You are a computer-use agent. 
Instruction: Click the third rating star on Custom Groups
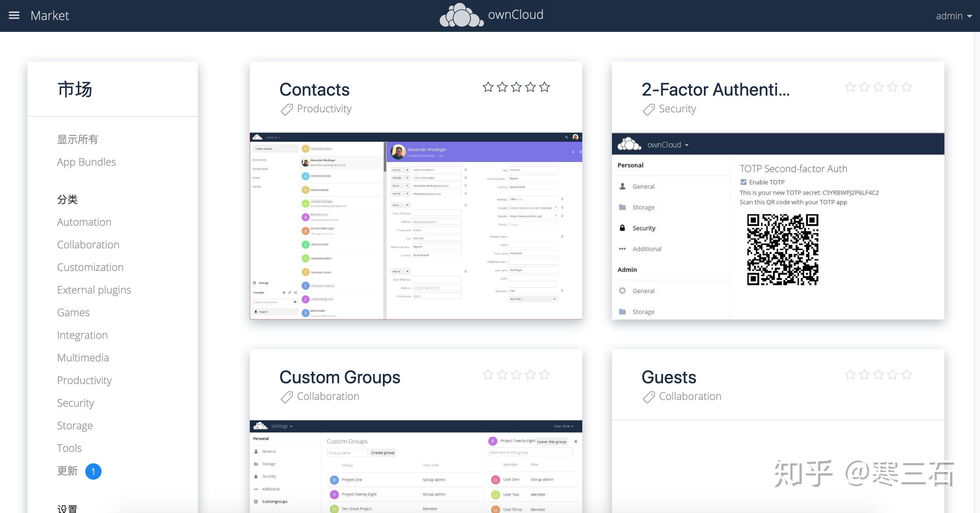(516, 375)
